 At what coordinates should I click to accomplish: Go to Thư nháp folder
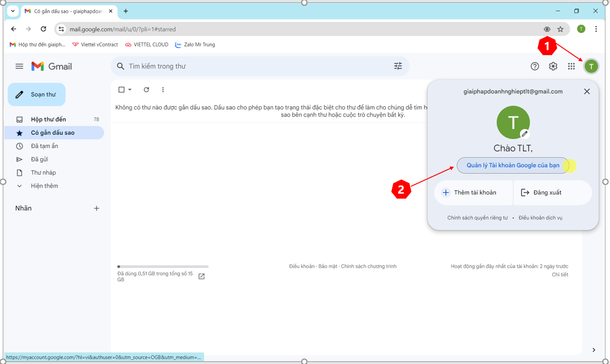[x=43, y=173]
